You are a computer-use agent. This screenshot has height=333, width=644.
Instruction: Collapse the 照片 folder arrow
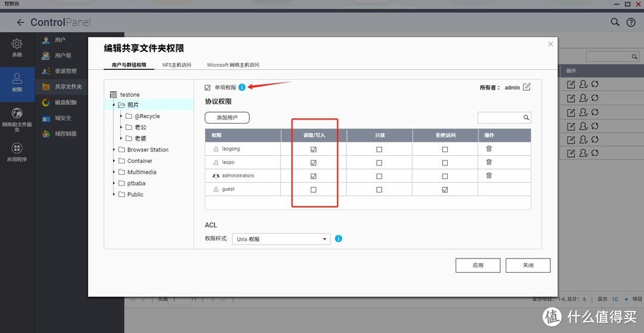point(113,105)
